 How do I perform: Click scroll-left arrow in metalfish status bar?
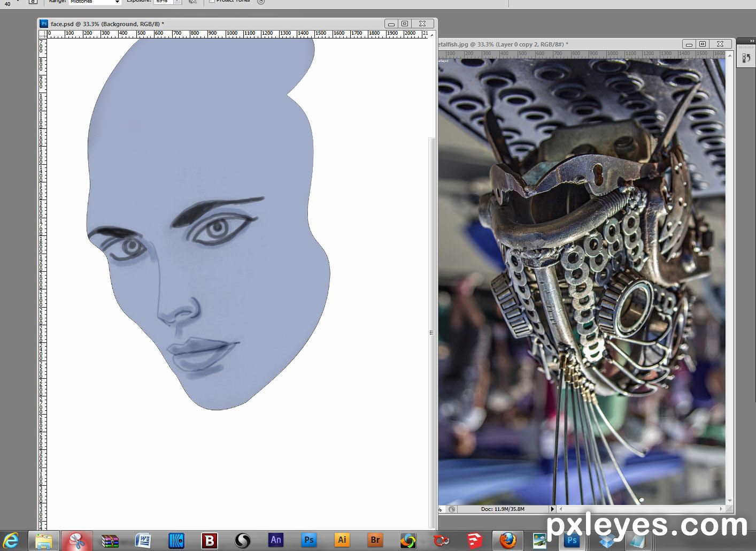tap(560, 509)
